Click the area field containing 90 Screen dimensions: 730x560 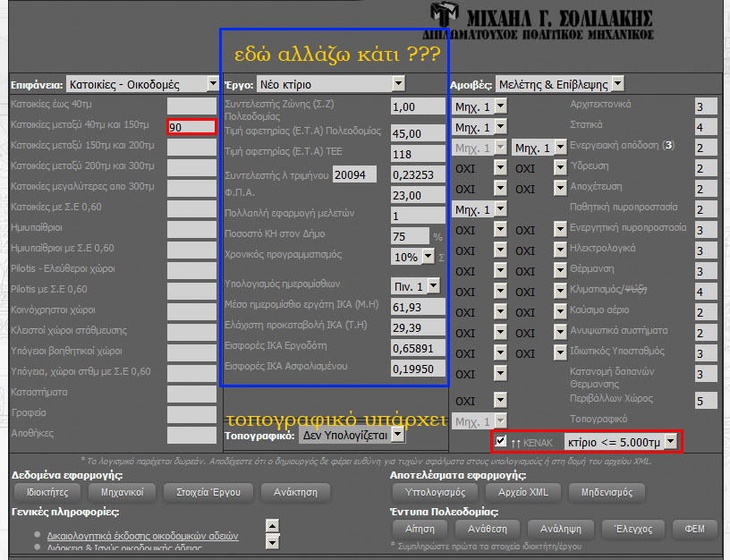tap(191, 127)
